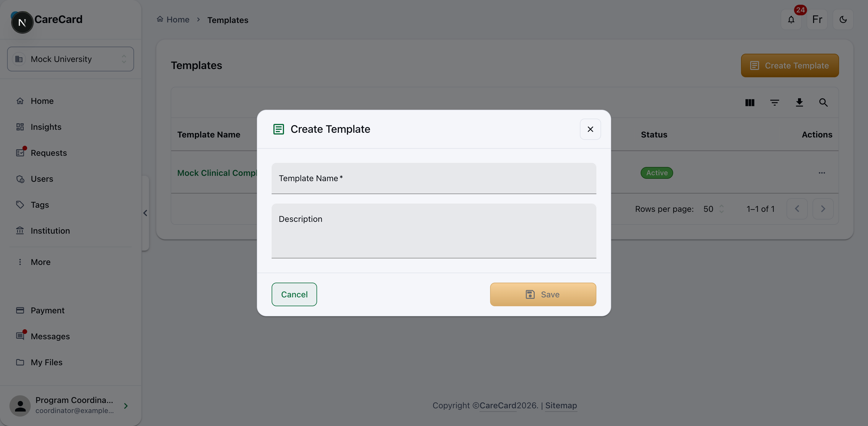Screen dimensions: 868x426
Task: Click the Create Template button on the page
Action: coord(789,66)
